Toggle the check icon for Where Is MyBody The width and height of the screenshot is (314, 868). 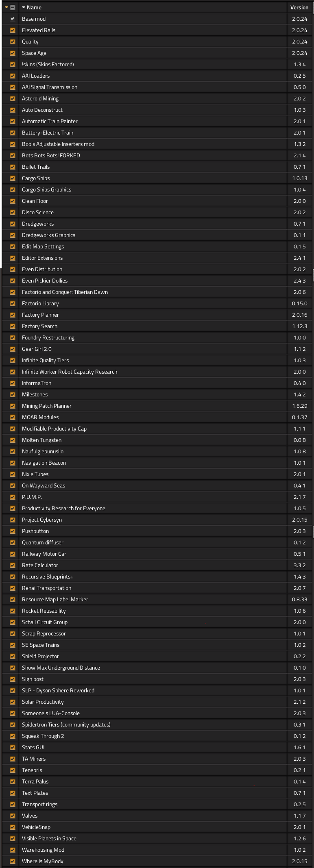click(x=13, y=861)
